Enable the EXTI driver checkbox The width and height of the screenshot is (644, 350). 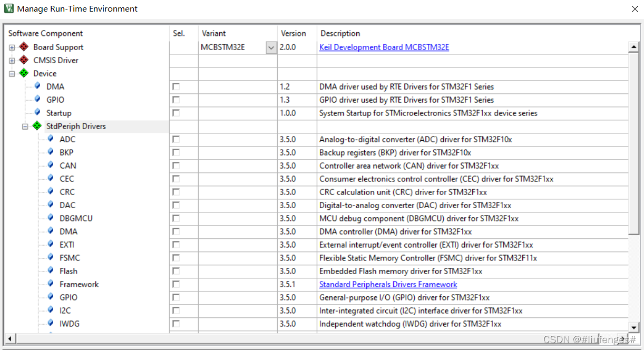pos(176,245)
